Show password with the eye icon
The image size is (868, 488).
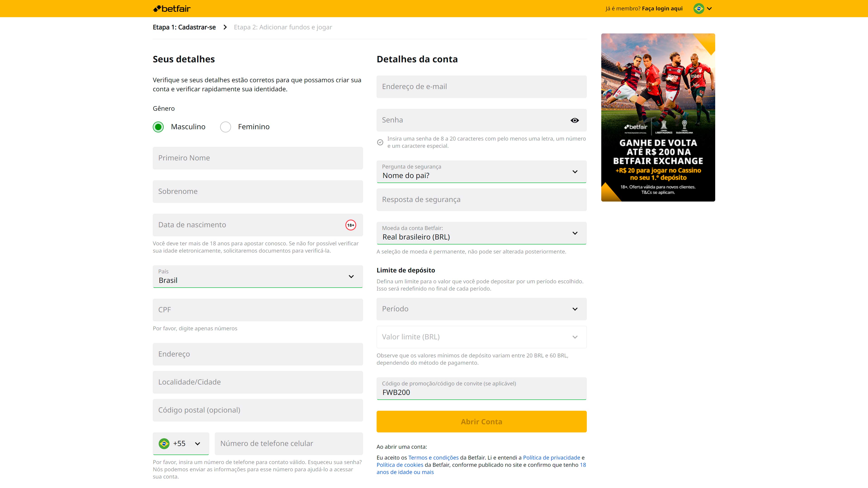(575, 120)
